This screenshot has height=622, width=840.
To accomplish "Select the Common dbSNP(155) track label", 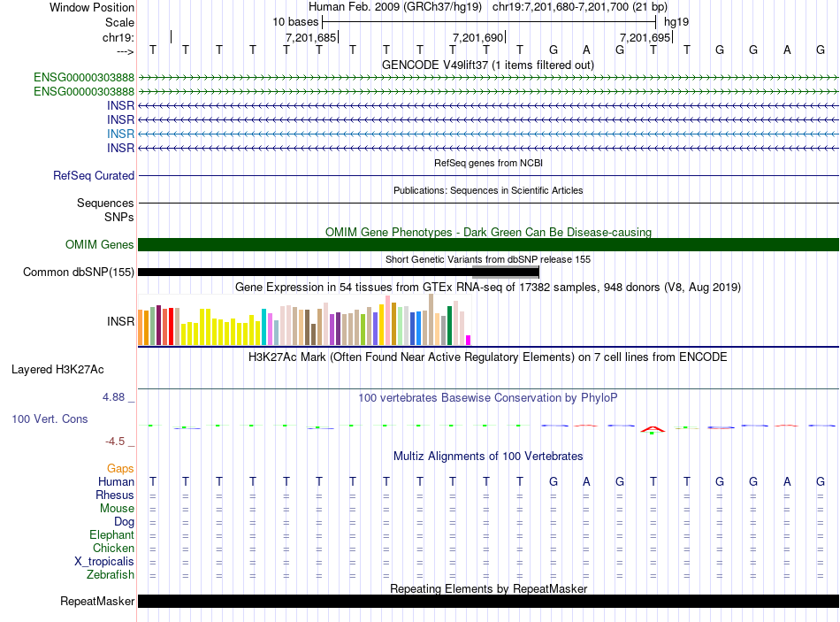I will pos(79,273).
